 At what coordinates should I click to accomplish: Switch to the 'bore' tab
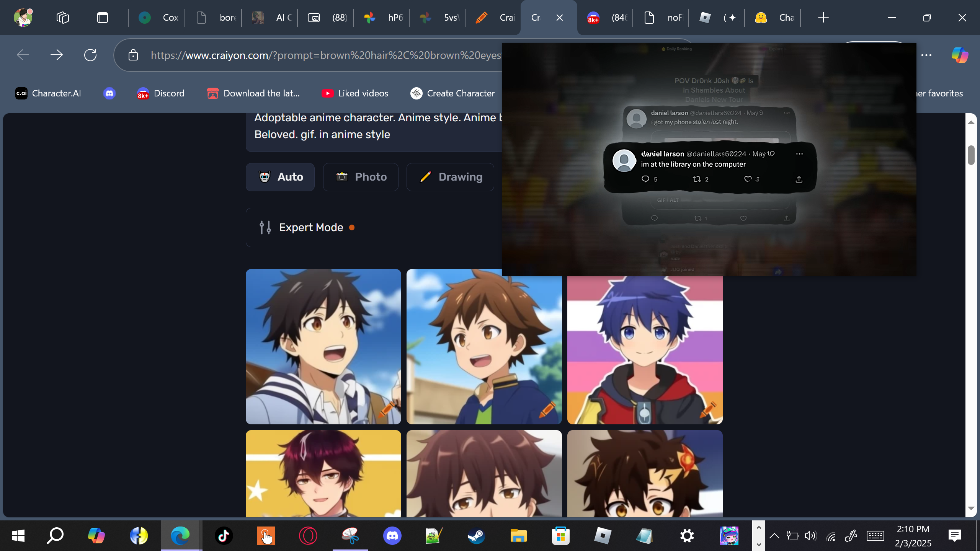click(214, 18)
